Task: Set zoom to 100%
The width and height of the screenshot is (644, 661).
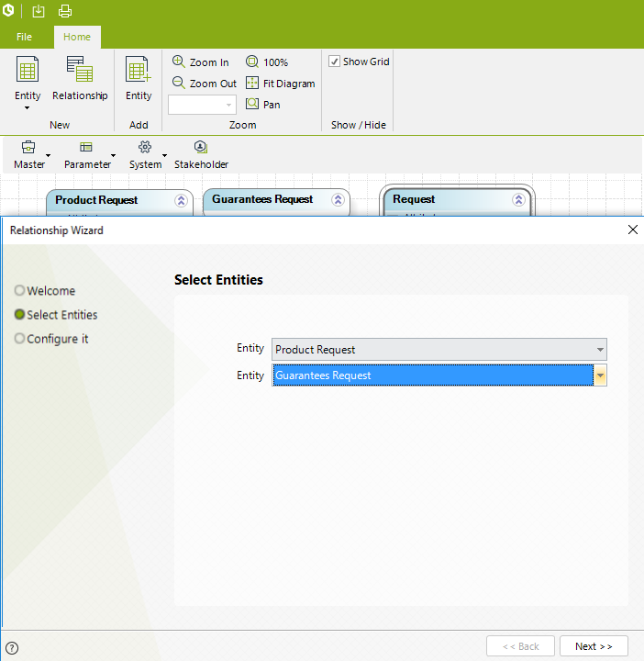Action: click(267, 62)
